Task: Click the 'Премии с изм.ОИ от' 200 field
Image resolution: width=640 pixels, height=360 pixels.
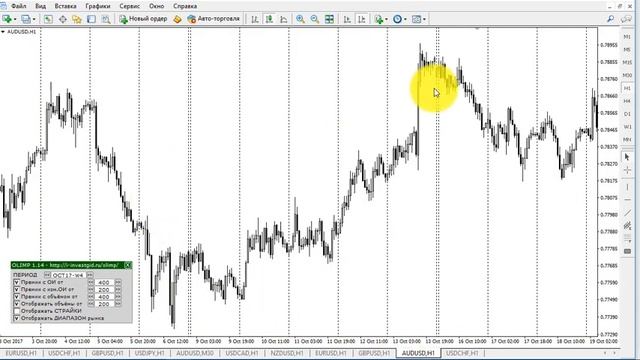Action: click(x=104, y=290)
